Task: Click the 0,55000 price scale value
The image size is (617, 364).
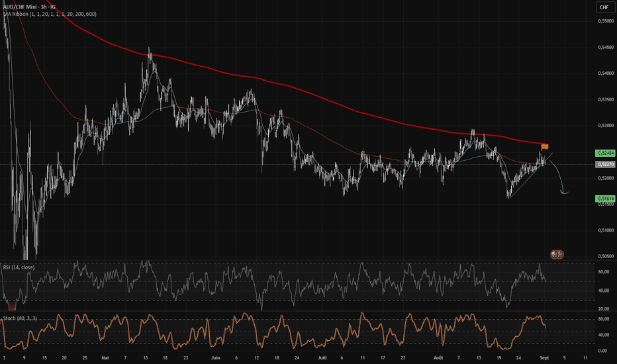Action: pyautogui.click(x=606, y=21)
